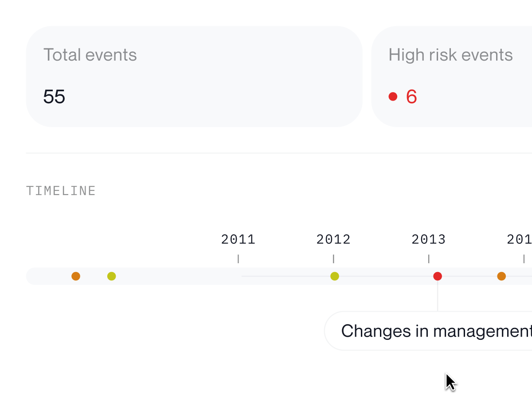Click the total events value 55
This screenshot has height=420, width=532.
point(54,97)
